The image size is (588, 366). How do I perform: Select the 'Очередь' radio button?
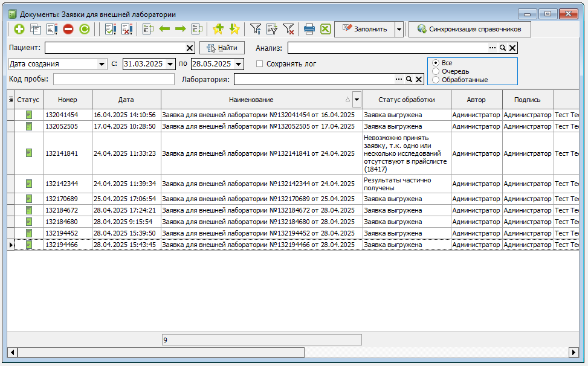(436, 71)
